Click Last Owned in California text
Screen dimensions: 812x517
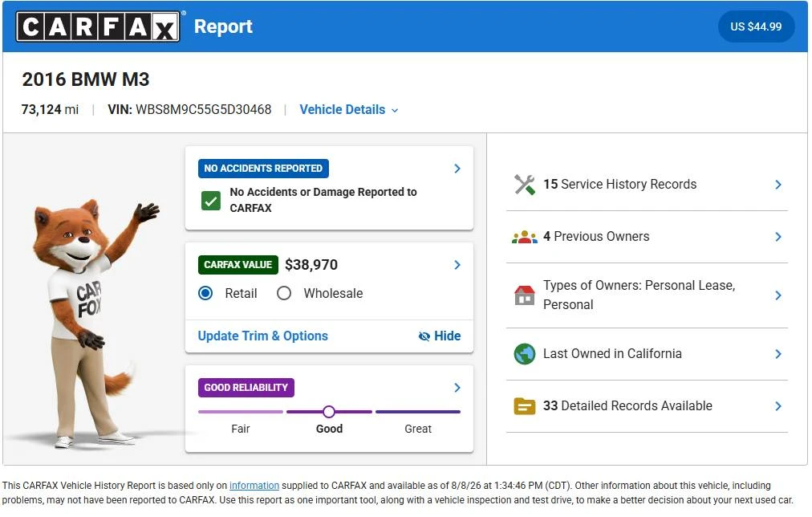[x=613, y=354]
